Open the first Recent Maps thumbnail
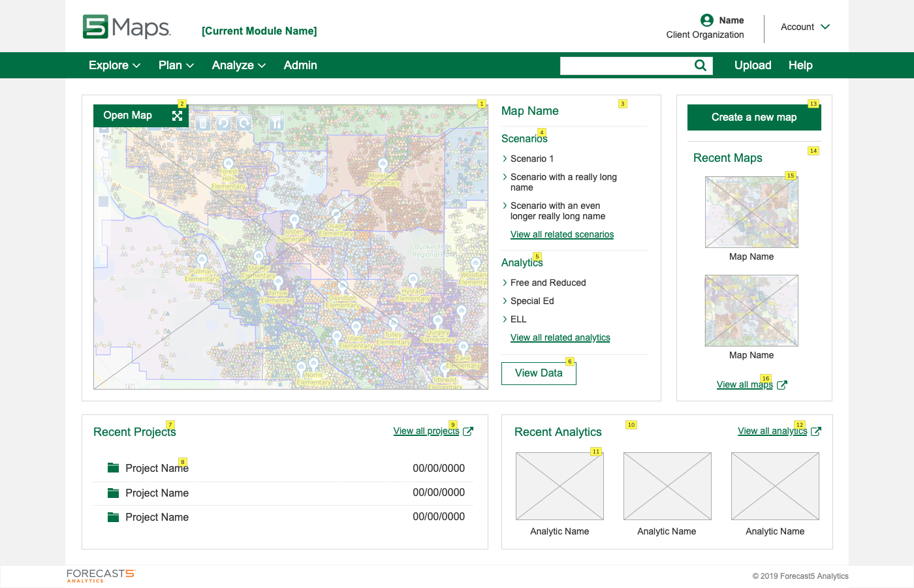The width and height of the screenshot is (914, 588). [x=751, y=212]
